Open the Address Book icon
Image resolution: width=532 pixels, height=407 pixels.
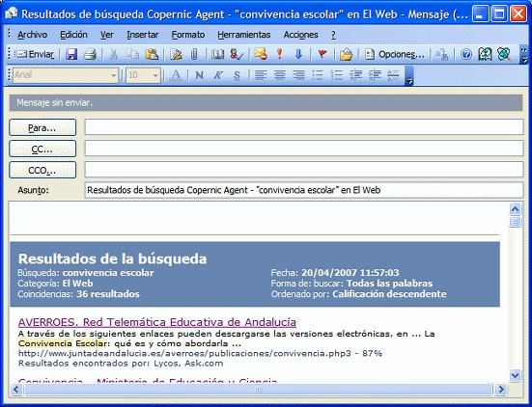217,54
